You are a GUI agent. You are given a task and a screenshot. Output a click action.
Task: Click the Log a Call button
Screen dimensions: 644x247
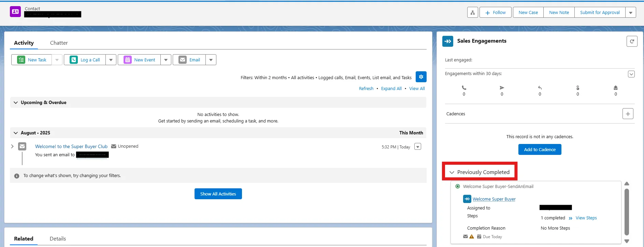[x=85, y=60]
